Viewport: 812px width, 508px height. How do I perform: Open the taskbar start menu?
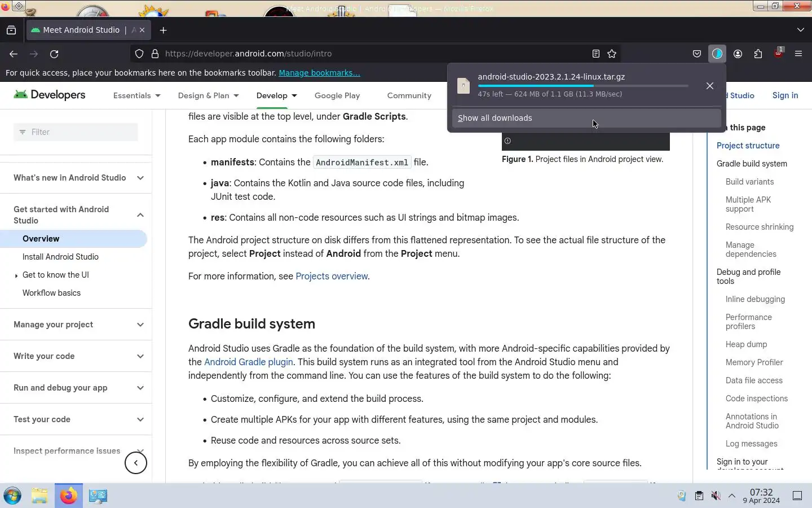pos(12,496)
